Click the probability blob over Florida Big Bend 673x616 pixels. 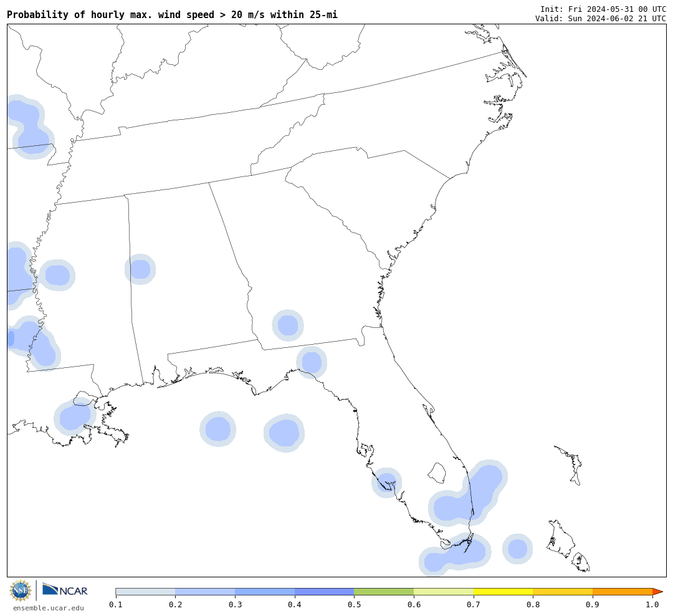pyautogui.click(x=312, y=362)
